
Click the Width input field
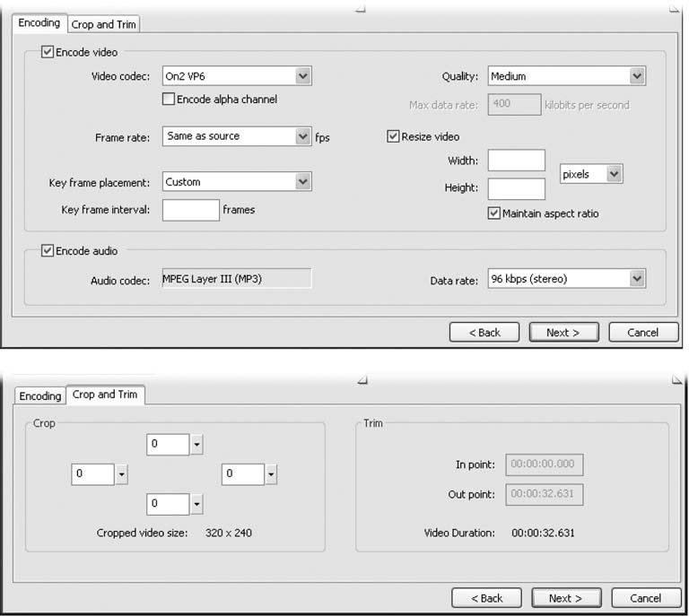pos(516,161)
